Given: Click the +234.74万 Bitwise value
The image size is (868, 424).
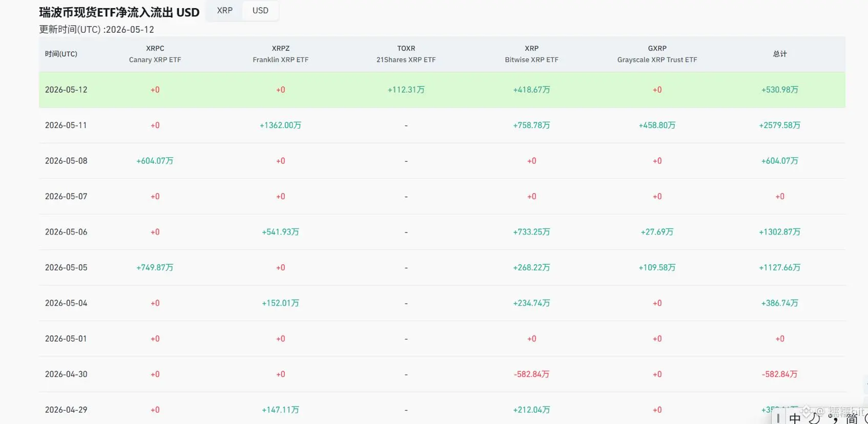Looking at the screenshot, I should pos(531,303).
